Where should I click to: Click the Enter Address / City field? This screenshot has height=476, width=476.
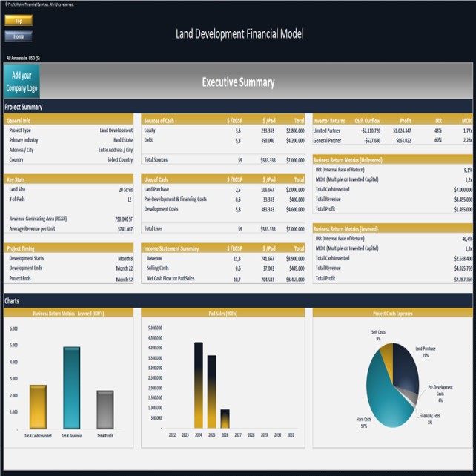click(x=115, y=150)
